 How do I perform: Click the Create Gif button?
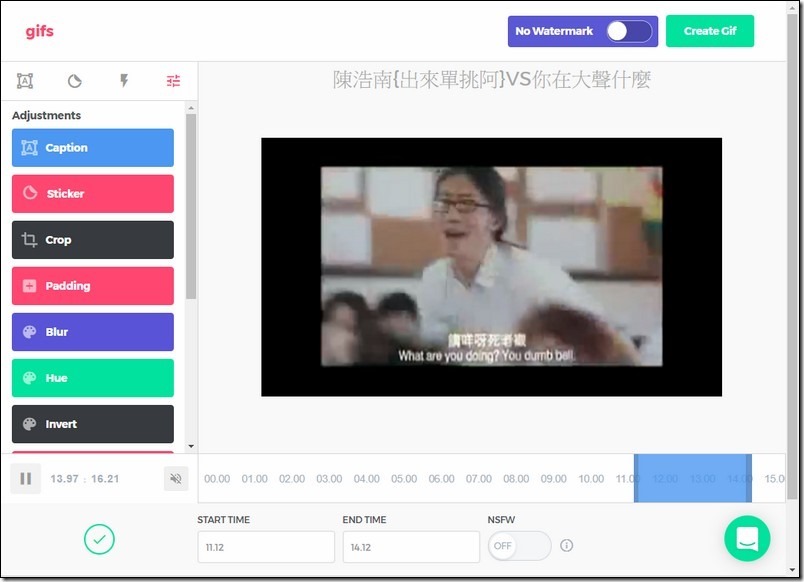tap(710, 31)
